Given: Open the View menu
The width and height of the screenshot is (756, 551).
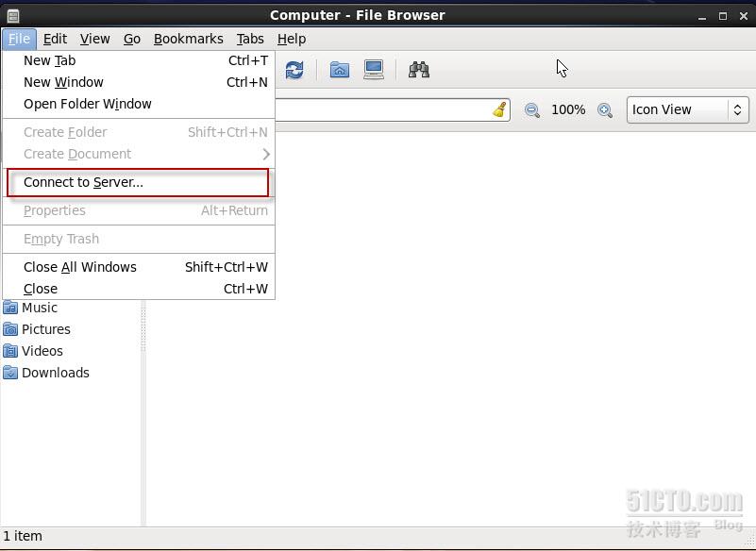Looking at the screenshot, I should 95,39.
